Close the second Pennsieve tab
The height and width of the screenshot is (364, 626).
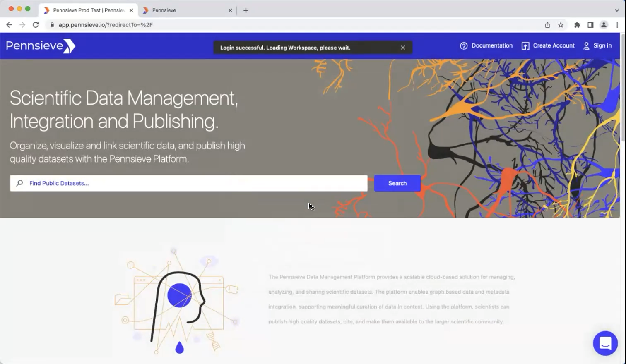click(230, 10)
